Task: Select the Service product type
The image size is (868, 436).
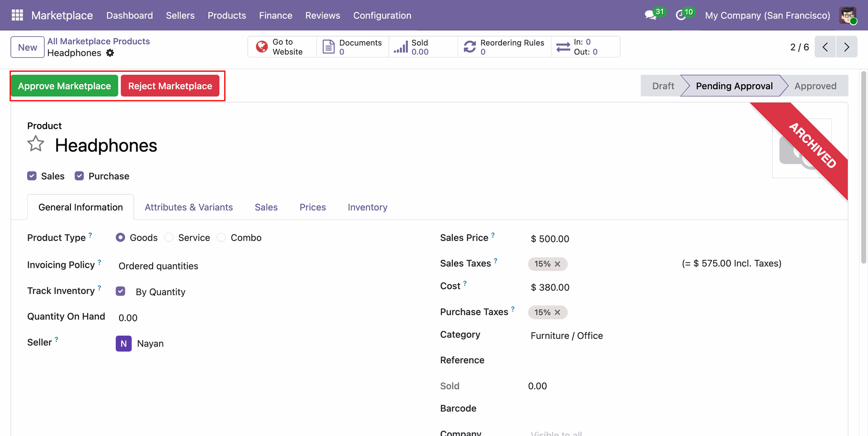Action: coord(169,237)
